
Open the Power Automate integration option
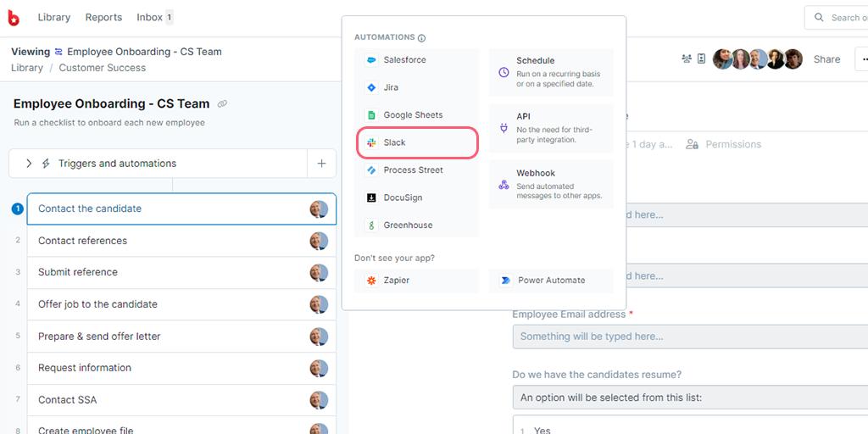coord(551,281)
